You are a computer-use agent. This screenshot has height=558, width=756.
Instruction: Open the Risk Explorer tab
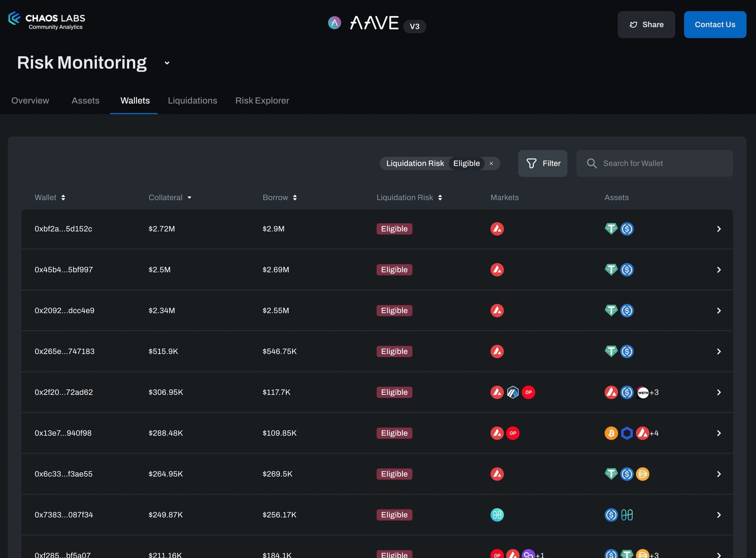(262, 101)
